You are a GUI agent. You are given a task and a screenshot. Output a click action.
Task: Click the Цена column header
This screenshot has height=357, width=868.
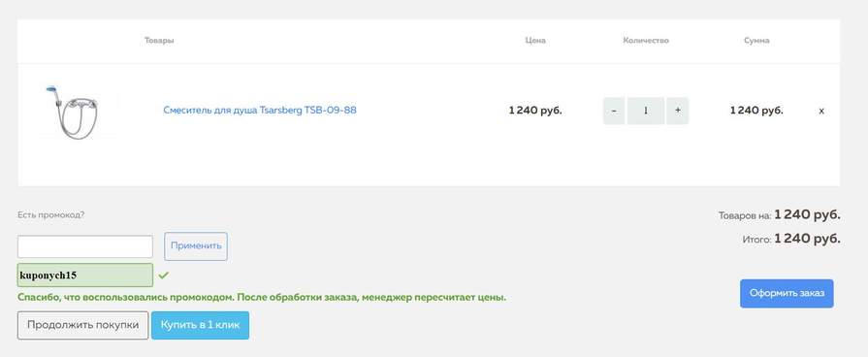pyautogui.click(x=535, y=41)
